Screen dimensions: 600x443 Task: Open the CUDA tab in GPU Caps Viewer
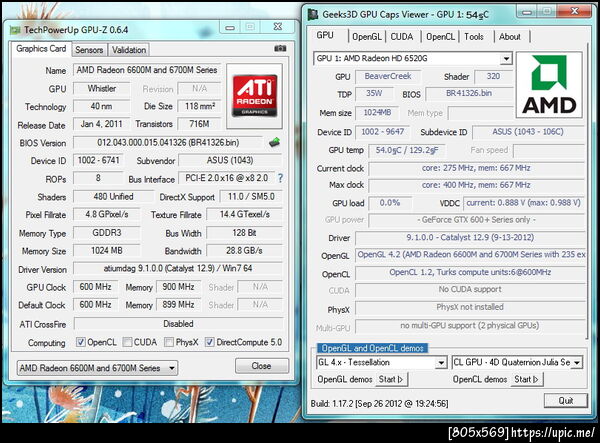(402, 37)
